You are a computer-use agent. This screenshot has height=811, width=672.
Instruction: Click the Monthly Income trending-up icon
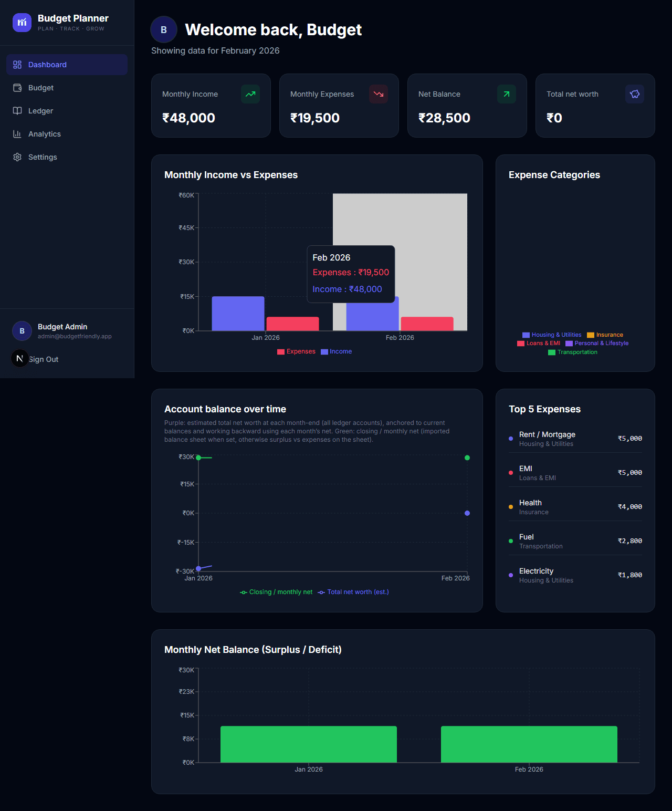coord(250,94)
